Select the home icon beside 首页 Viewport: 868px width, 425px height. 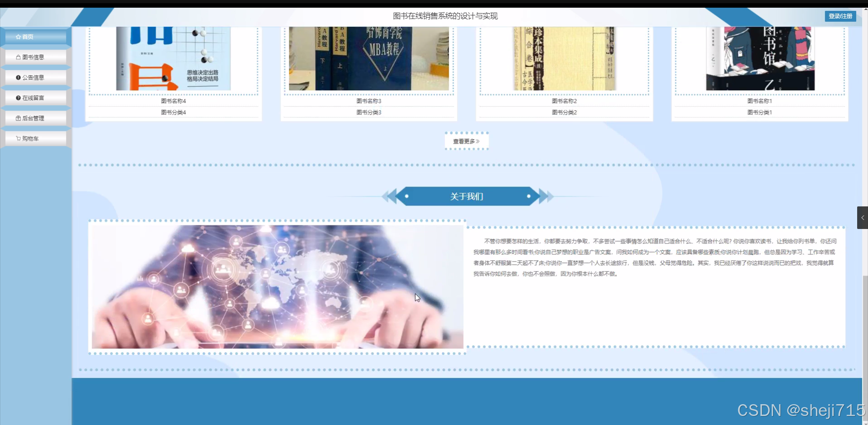18,37
